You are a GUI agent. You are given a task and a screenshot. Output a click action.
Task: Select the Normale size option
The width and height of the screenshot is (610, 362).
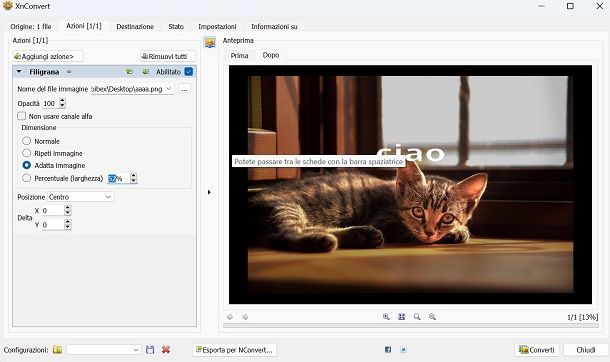26,141
